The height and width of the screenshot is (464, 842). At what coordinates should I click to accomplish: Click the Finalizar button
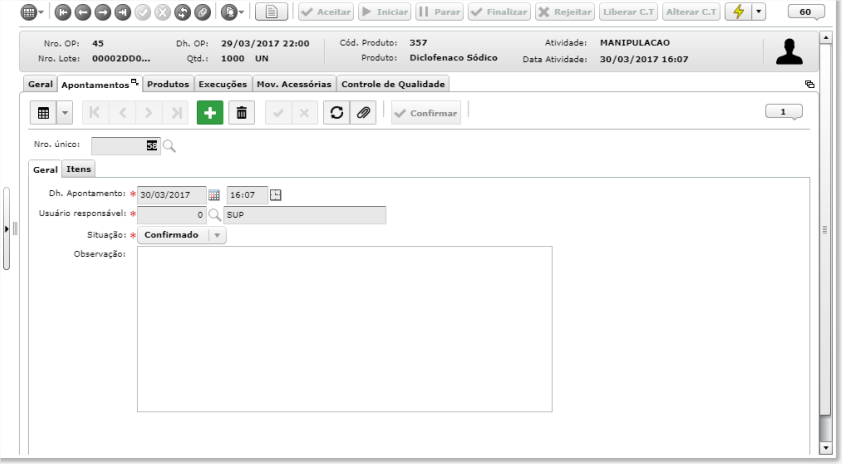499,12
